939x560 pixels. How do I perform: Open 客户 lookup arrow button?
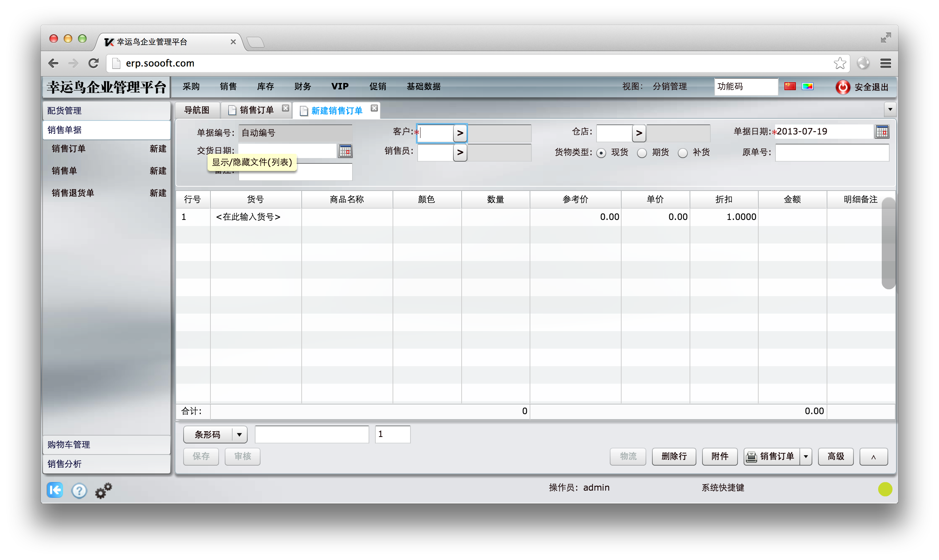pos(460,133)
